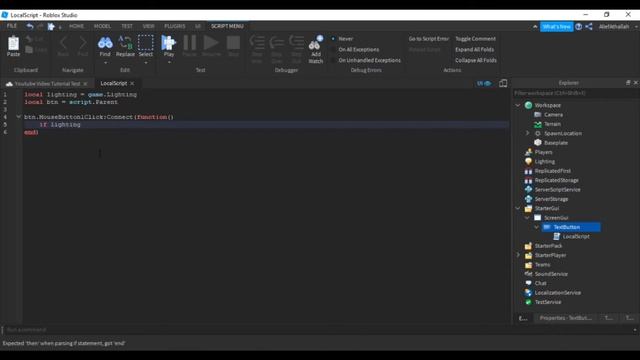Image resolution: width=640 pixels, height=360 pixels.
Task: Select ReplicatedStorage in the Explorer
Action: pos(556,180)
